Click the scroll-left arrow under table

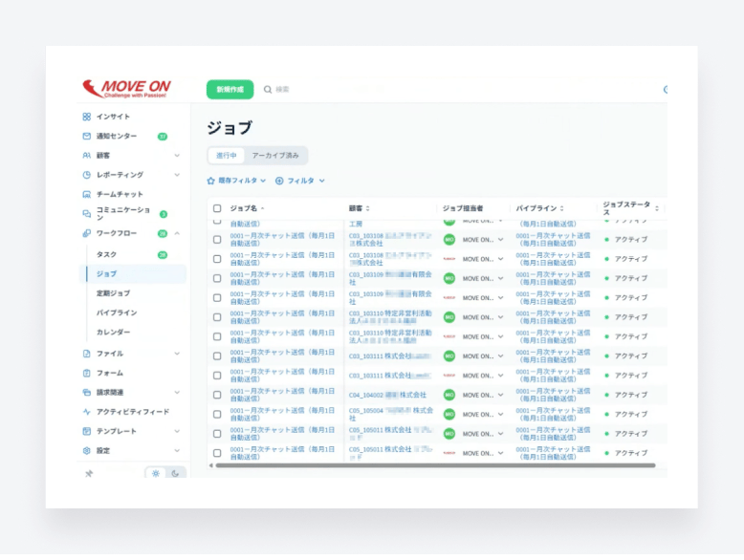[x=211, y=465]
